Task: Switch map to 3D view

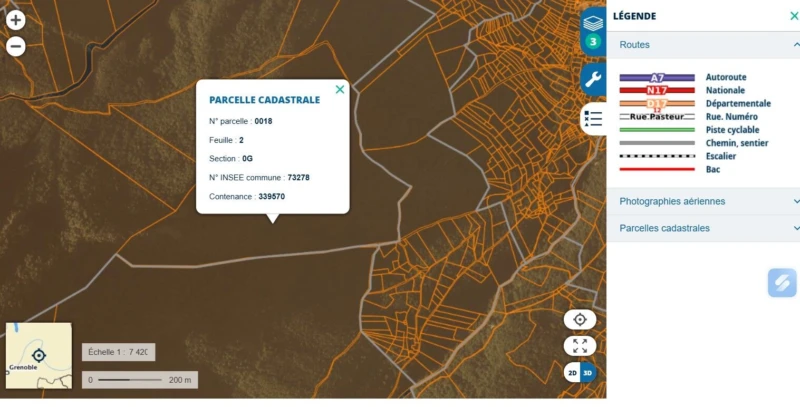Action: 588,373
